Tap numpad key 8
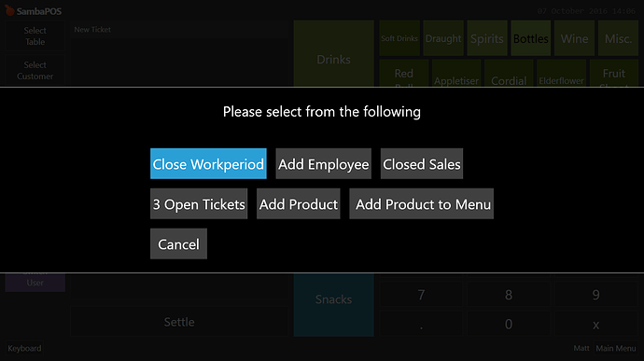This screenshot has width=644, height=361. click(x=509, y=295)
